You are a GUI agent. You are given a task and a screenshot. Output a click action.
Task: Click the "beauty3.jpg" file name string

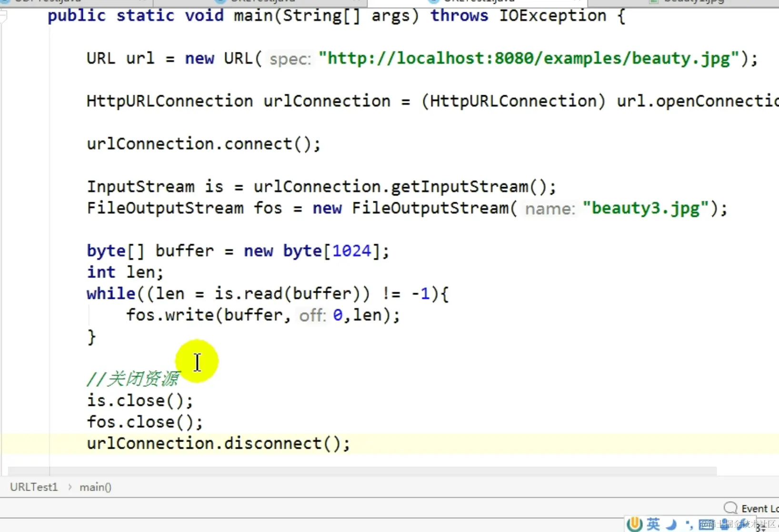[646, 208]
